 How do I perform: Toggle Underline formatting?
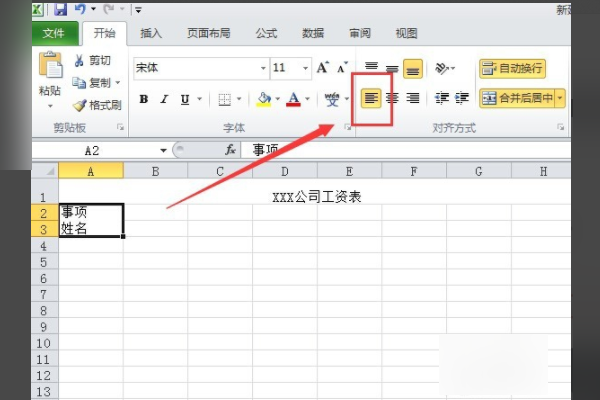pos(185,99)
